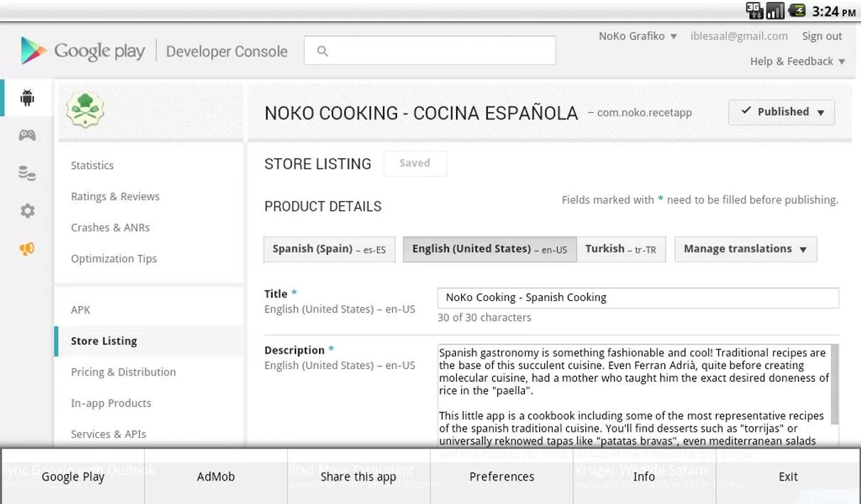The height and width of the screenshot is (504, 861).
Task: Click the Sign out link
Action: (x=822, y=36)
